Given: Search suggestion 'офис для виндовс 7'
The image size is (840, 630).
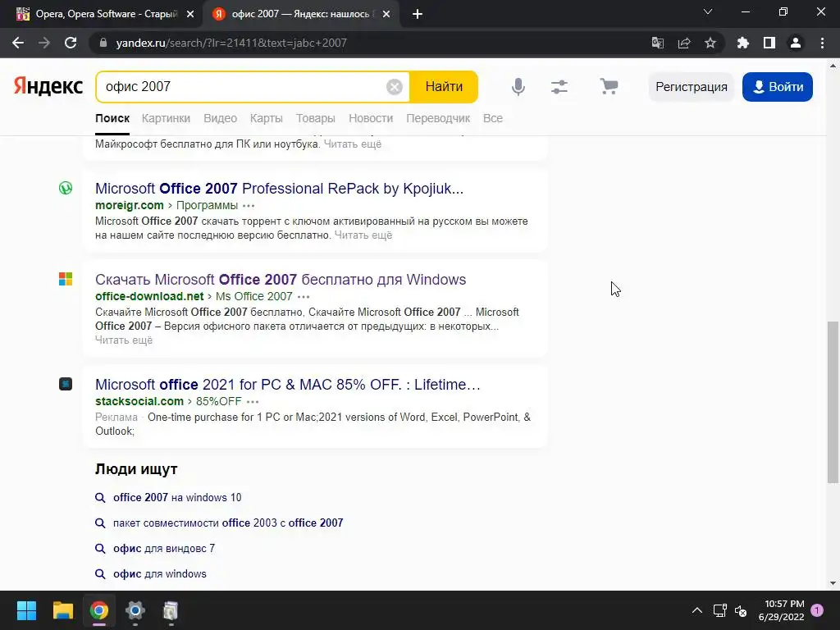Looking at the screenshot, I should coord(164,549).
